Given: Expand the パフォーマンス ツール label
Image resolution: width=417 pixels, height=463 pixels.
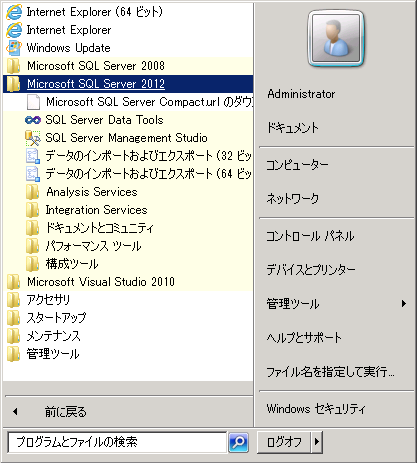Looking at the screenshot, I should 94,246.
